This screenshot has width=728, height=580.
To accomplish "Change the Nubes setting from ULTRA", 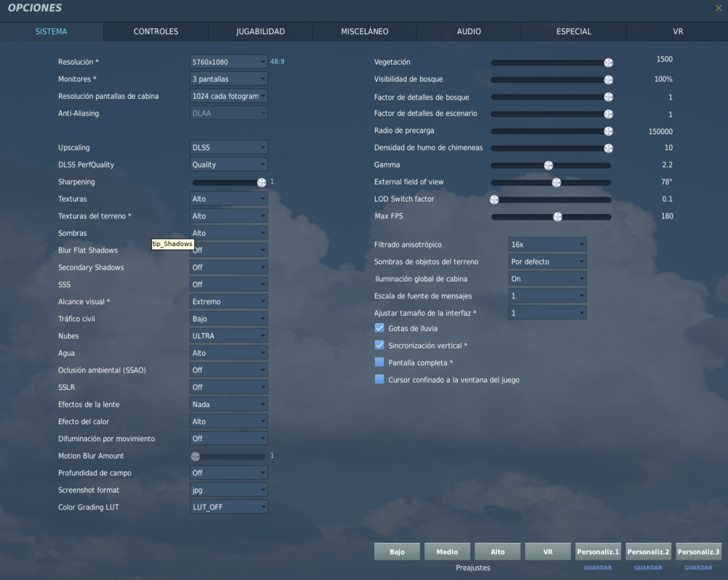I will 228,335.
